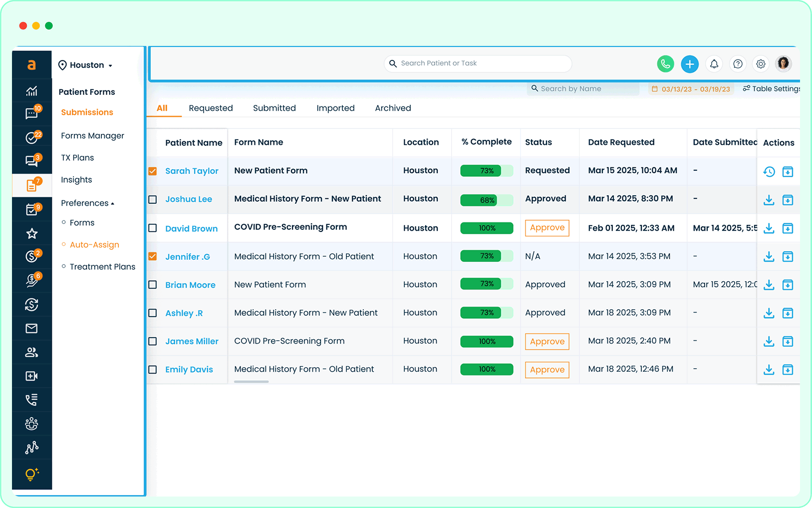The width and height of the screenshot is (812, 508).
Task: Open the notifications bell
Action: 714,64
